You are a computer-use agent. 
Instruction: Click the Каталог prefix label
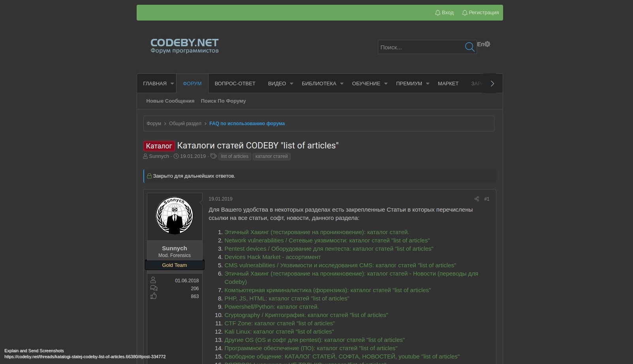point(159,146)
